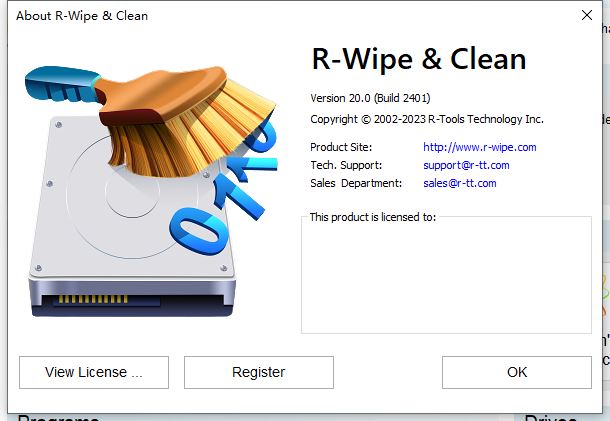Click the R-Wipe & Clean heading
The height and width of the screenshot is (421, 610).
419,59
